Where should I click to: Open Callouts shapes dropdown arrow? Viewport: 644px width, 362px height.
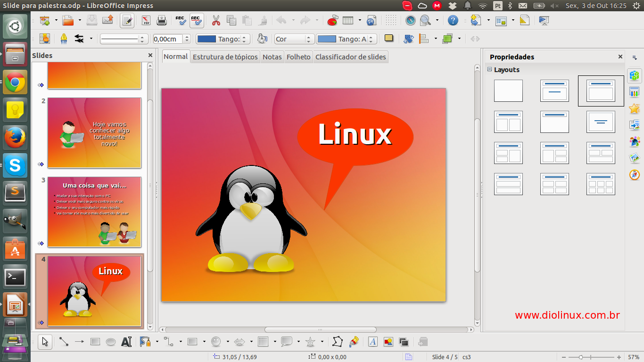pos(298,342)
